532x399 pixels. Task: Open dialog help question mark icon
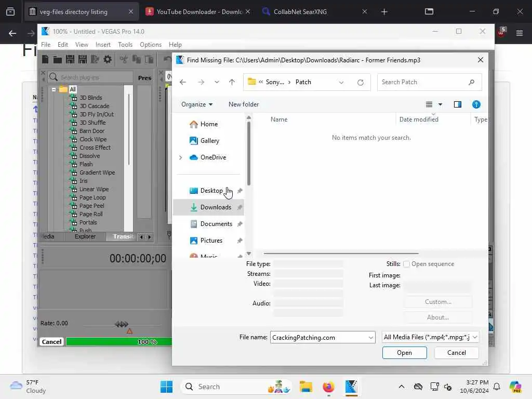click(476, 104)
